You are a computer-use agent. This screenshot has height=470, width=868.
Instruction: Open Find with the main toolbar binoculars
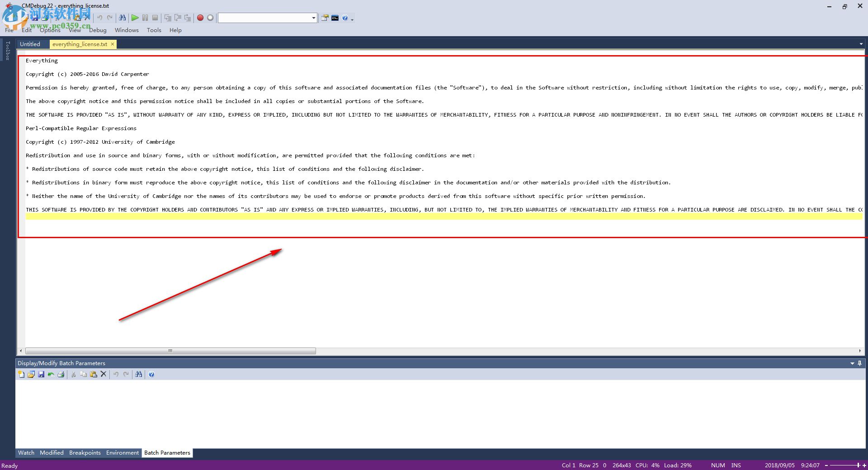[123, 18]
